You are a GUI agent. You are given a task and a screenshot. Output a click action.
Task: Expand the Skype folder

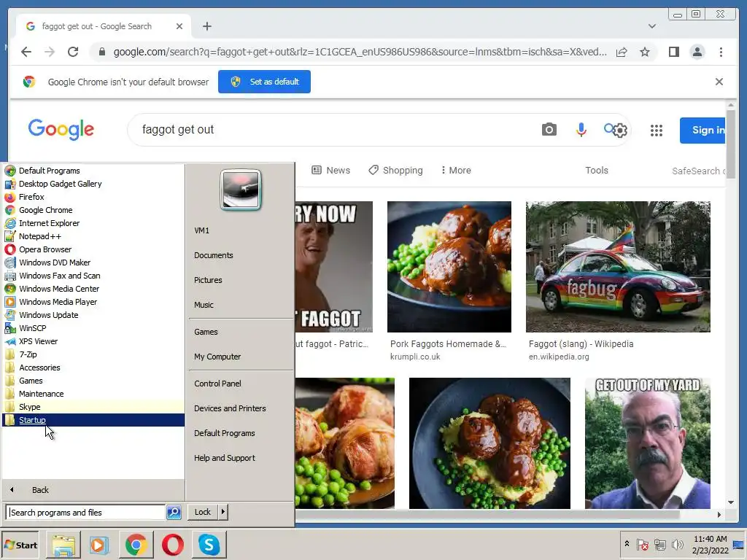click(x=94, y=407)
